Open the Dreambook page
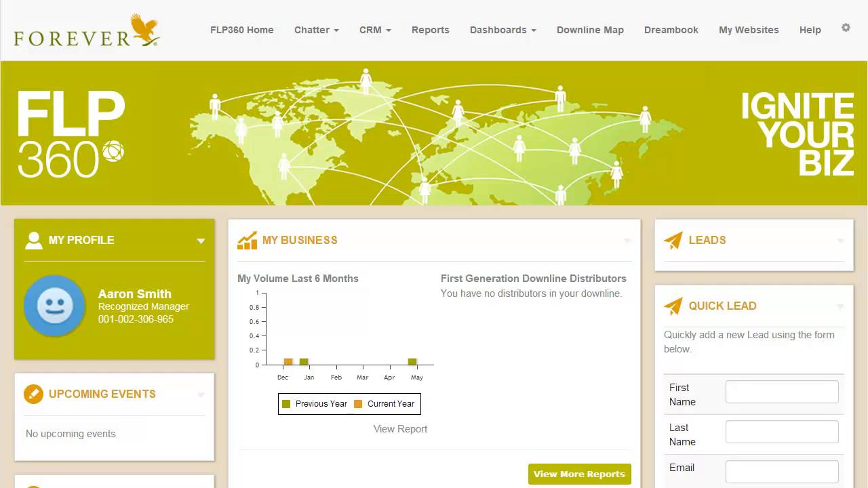This screenshot has width=868, height=488. pos(671,30)
